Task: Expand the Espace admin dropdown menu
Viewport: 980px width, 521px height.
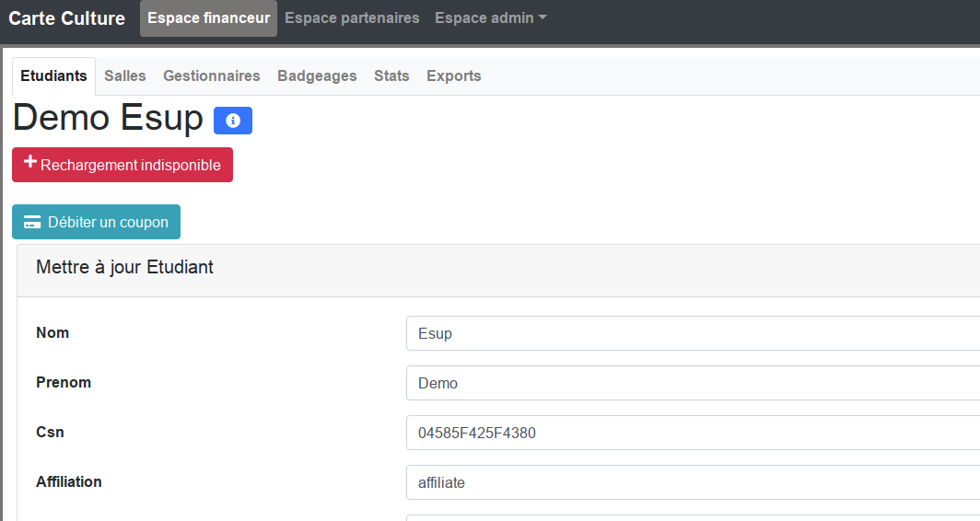Action: tap(490, 18)
